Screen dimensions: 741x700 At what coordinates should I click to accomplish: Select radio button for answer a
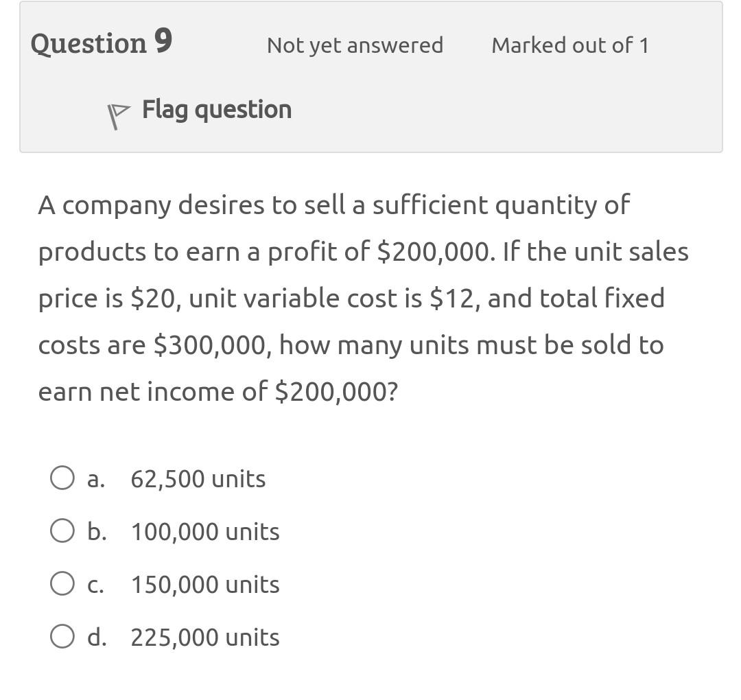click(x=62, y=478)
